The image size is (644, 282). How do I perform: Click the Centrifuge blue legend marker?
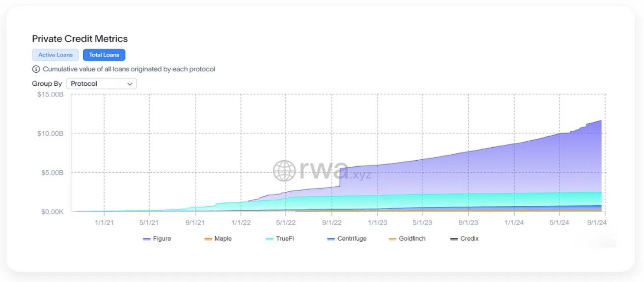pyautogui.click(x=331, y=239)
